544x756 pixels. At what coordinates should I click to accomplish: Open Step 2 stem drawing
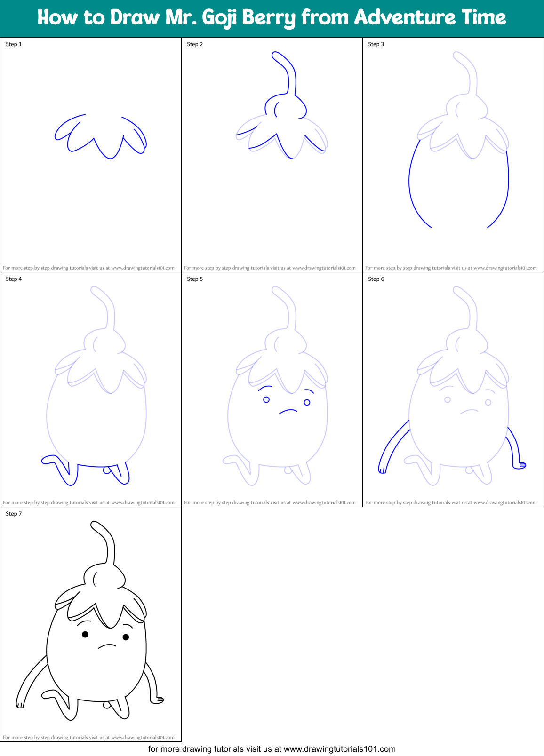pos(281,104)
